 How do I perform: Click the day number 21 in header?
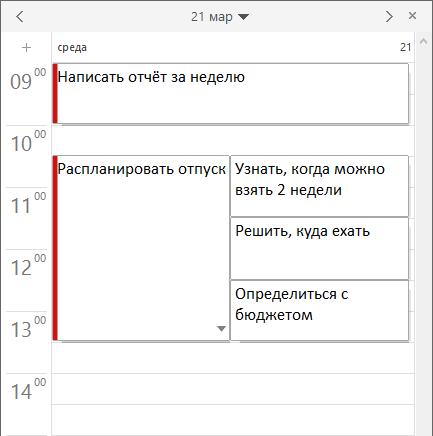tap(405, 47)
